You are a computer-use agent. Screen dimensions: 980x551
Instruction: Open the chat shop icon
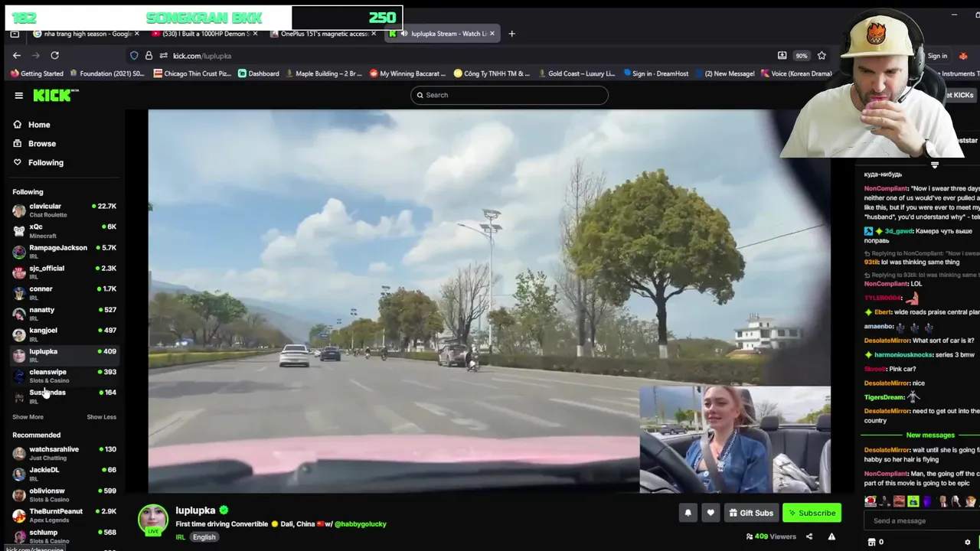point(871,542)
